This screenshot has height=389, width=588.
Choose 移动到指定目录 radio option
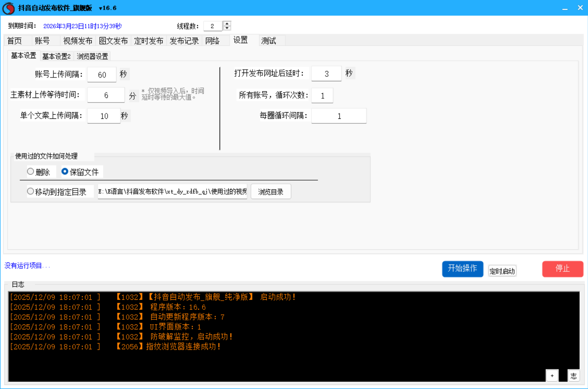tap(30, 191)
